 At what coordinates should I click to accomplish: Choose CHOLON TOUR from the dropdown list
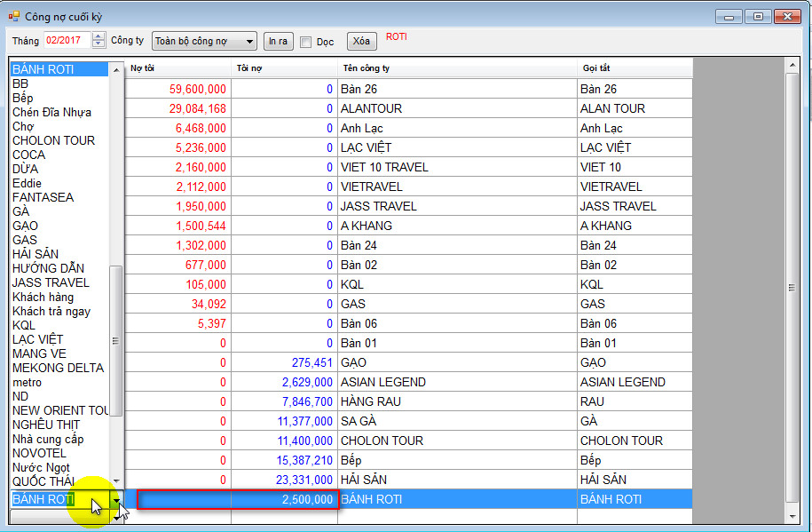point(59,140)
